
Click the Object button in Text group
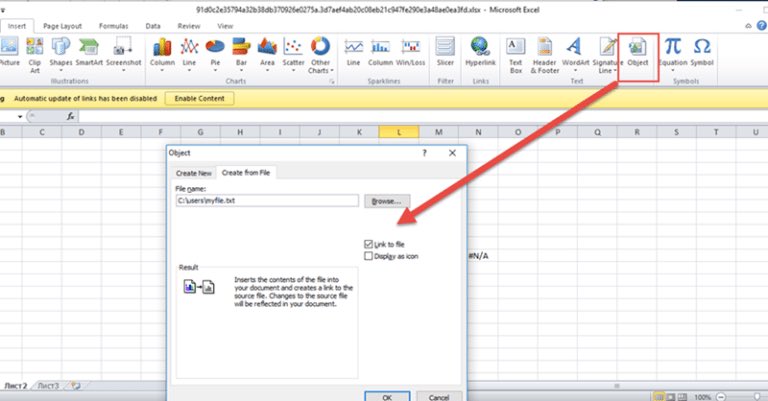pos(638,51)
